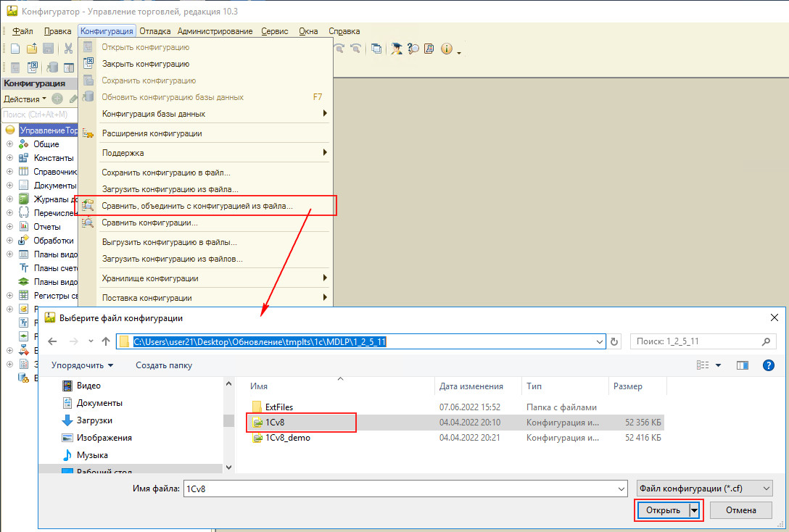Screen dimensions: 789x532
Task: Open the view mode options arrow
Action: pyautogui.click(x=718, y=365)
